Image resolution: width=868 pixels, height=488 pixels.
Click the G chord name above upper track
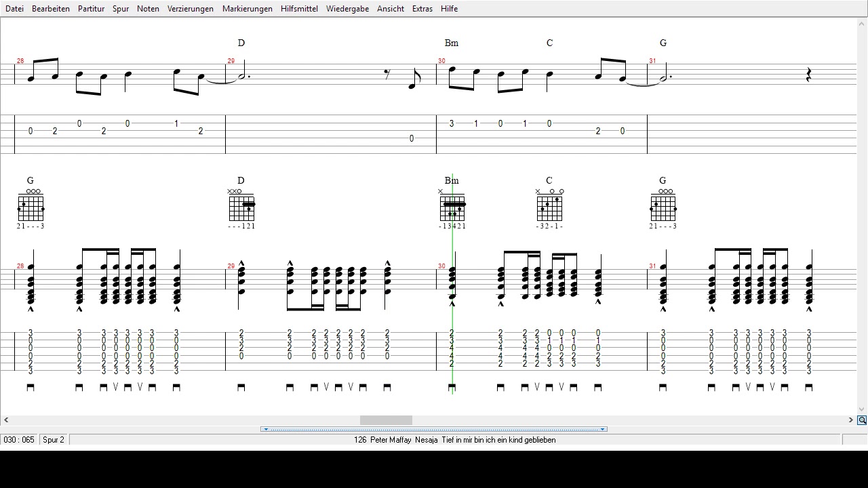663,43
